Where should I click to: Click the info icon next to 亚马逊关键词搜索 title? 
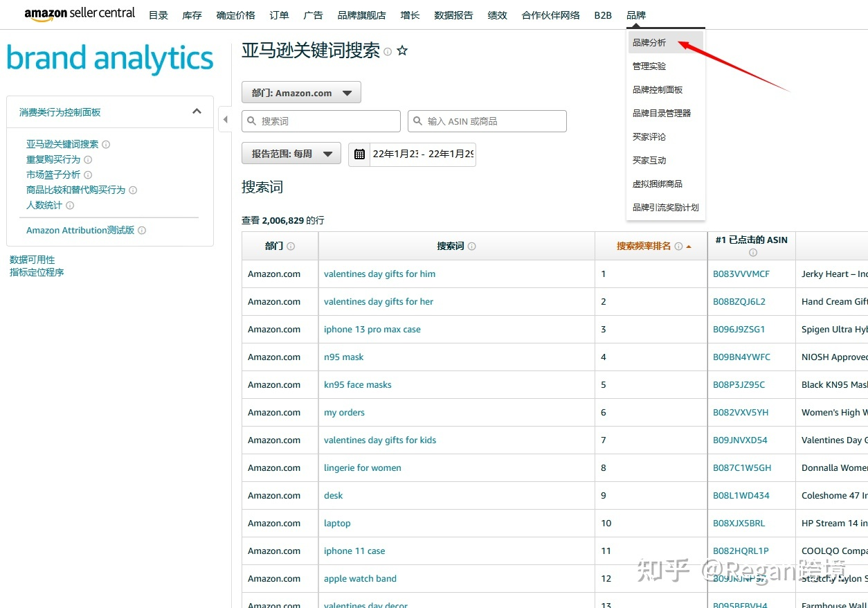coord(388,52)
